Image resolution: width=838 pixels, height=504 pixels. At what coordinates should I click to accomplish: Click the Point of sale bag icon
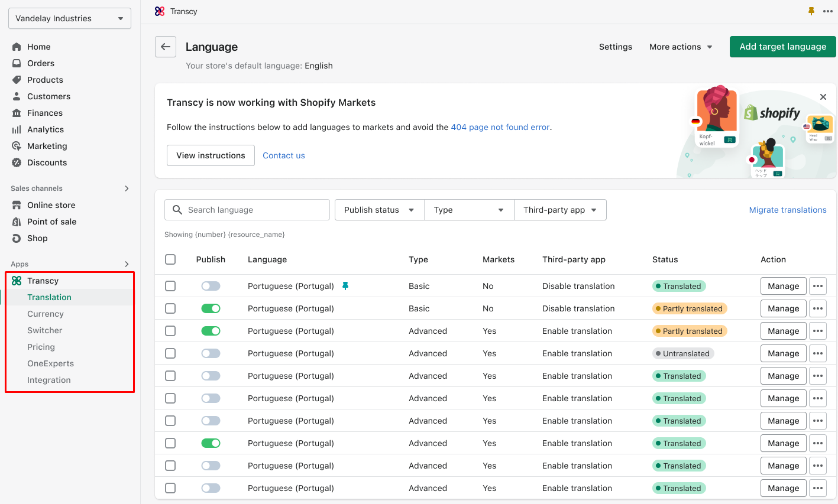coord(17,222)
